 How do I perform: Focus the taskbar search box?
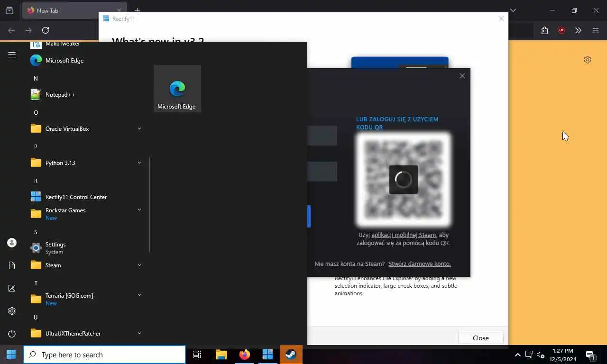click(104, 355)
